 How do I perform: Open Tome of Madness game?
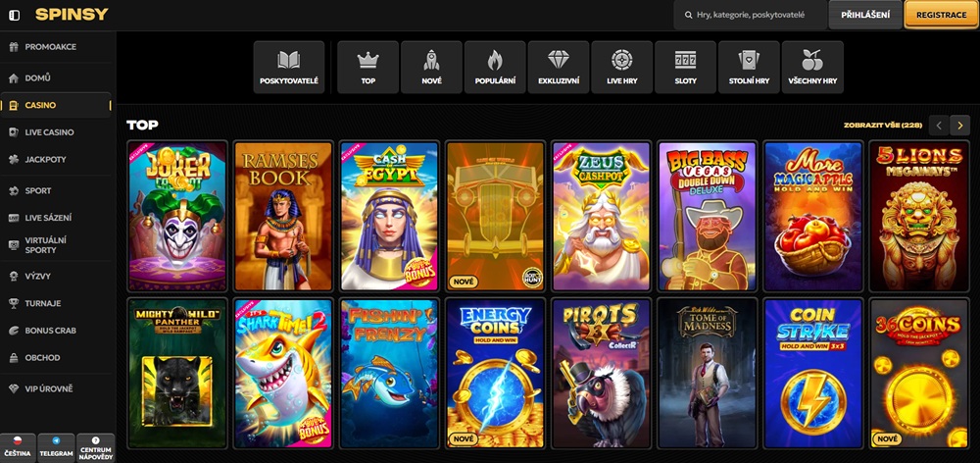708,374
